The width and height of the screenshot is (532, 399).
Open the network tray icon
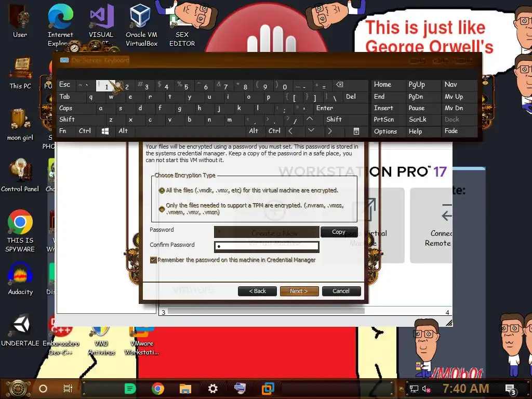414,389
